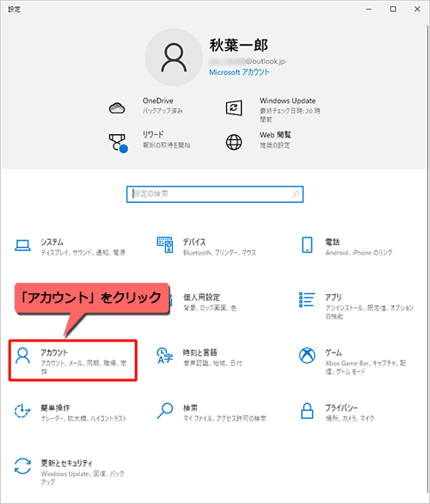Click the magnifier icon in search box
Screen dimensions: 430x504
click(295, 194)
